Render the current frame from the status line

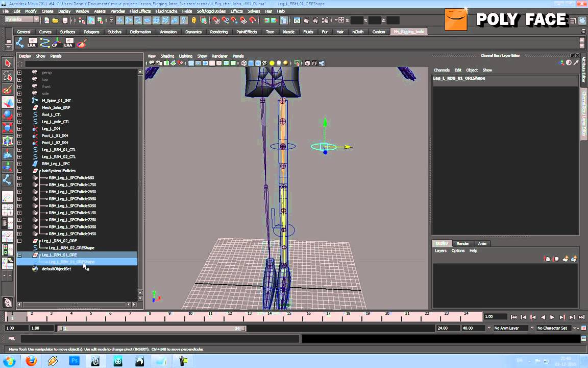306,20
